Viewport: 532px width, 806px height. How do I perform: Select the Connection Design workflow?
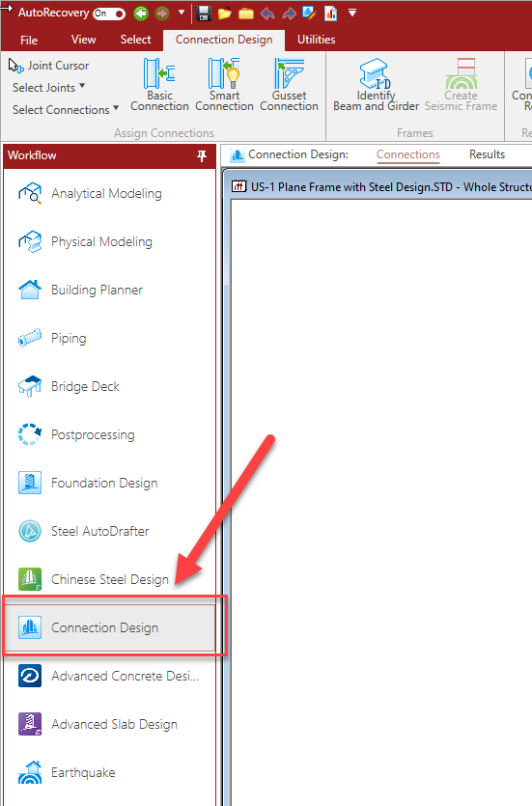click(109, 627)
